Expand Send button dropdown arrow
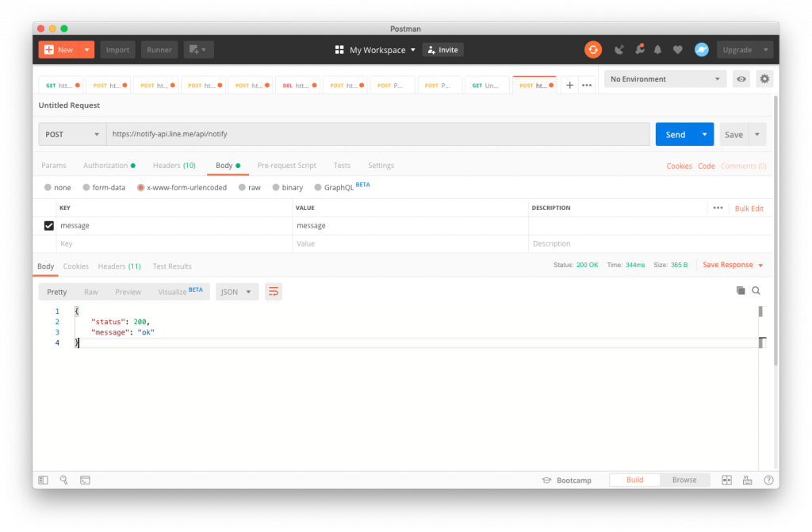The width and height of the screenshot is (812, 532). click(705, 134)
